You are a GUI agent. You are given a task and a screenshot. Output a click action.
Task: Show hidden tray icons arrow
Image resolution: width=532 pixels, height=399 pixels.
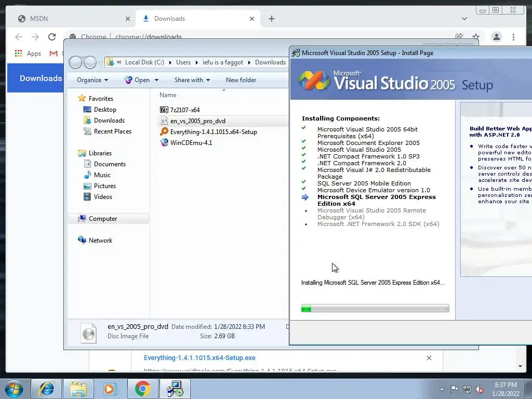pyautogui.click(x=442, y=389)
